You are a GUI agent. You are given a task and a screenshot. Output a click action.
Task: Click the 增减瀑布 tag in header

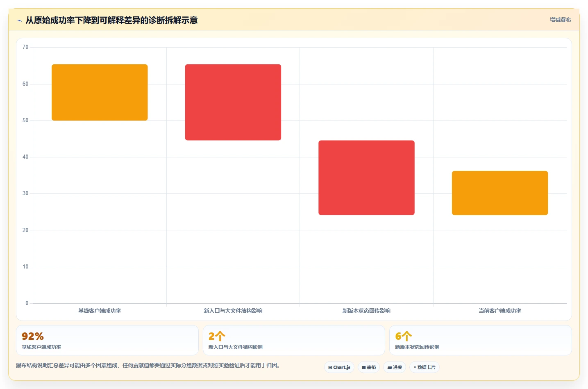click(560, 20)
